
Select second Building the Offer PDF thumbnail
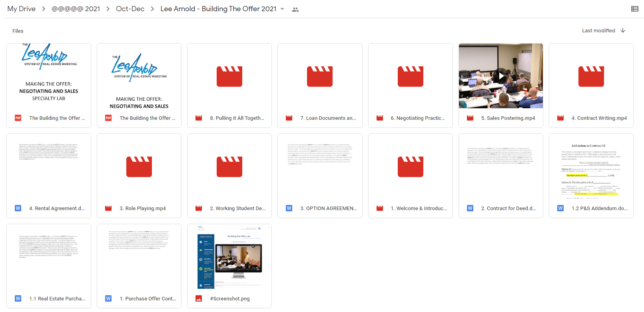click(139, 76)
